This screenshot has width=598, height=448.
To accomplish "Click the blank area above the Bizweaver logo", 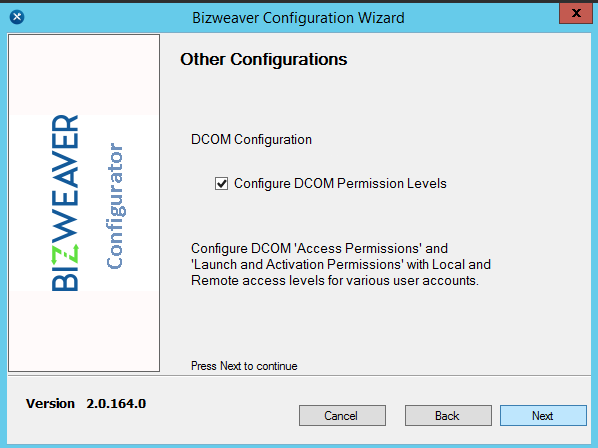I will pos(84,75).
